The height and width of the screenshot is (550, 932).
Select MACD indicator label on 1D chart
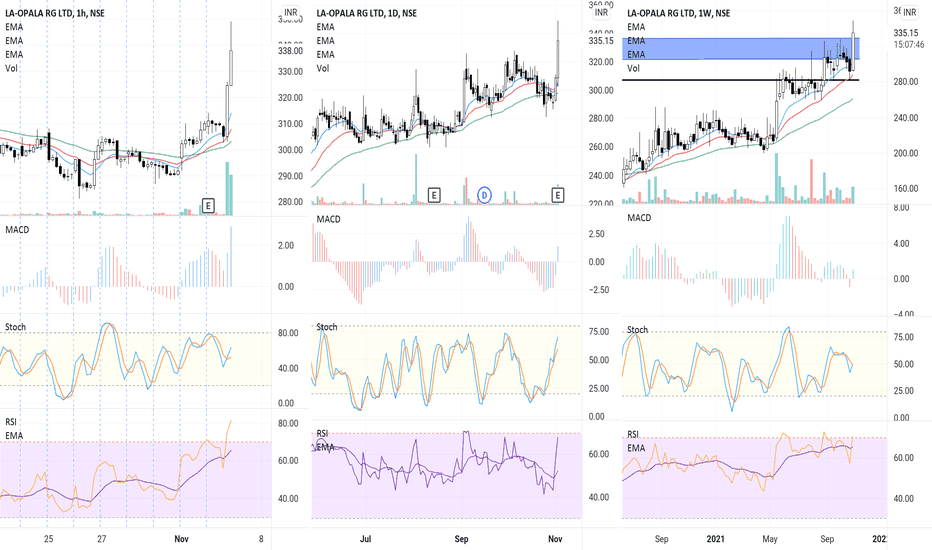[x=329, y=219]
